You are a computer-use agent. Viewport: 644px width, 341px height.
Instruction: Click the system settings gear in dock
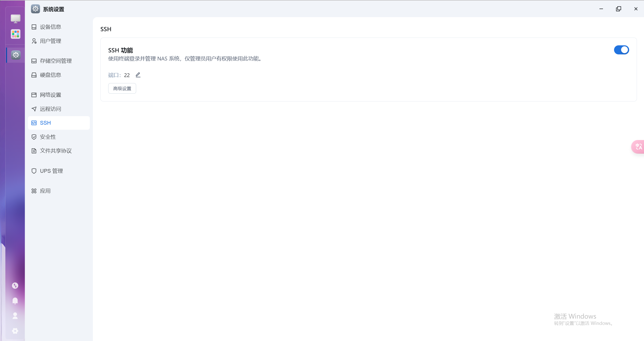click(16, 55)
